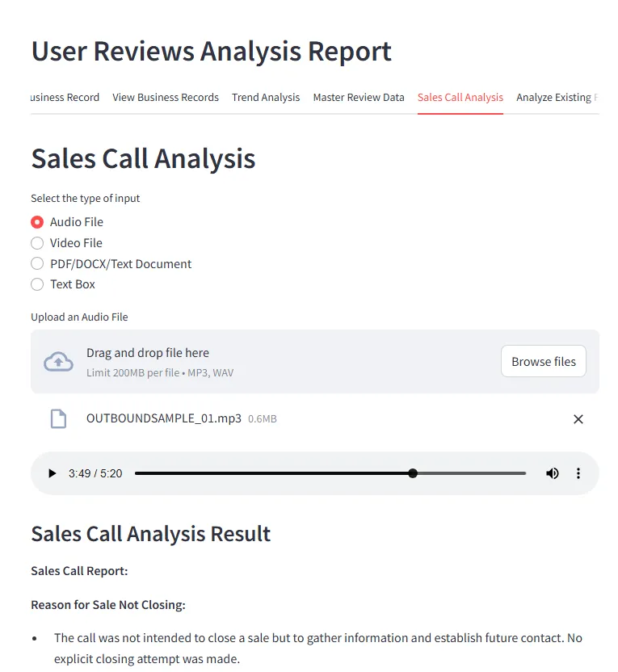Open the partially visible Analyze Existing tab
Image resolution: width=618 pixels, height=672 pixels.
coord(556,98)
